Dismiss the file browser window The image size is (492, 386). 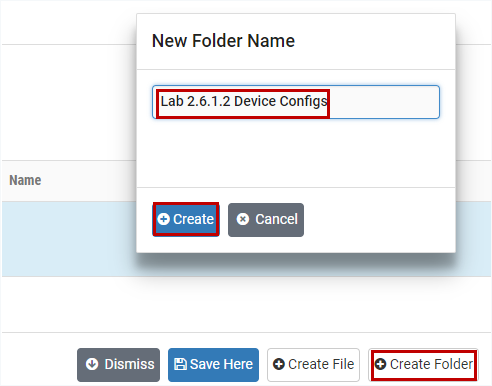tap(118, 365)
